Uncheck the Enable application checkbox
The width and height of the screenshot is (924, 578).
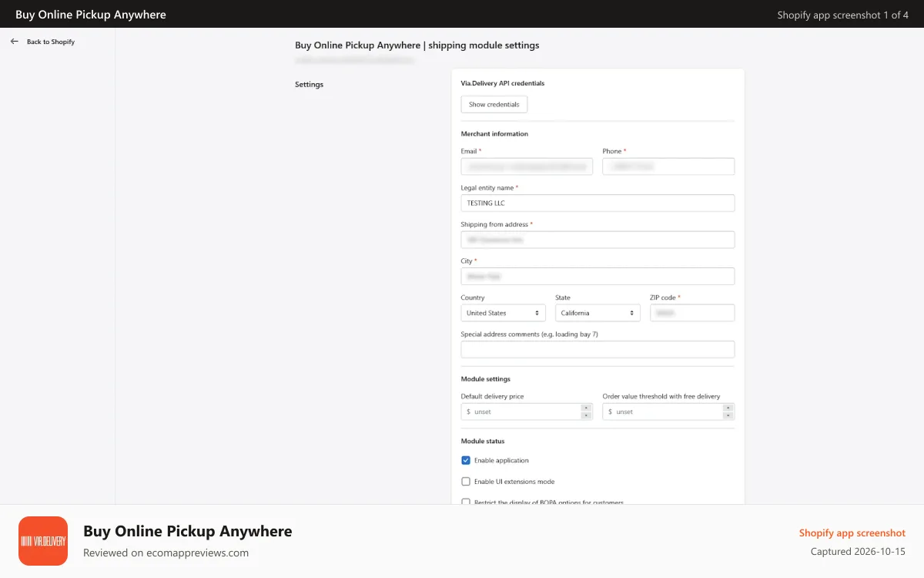466,460
